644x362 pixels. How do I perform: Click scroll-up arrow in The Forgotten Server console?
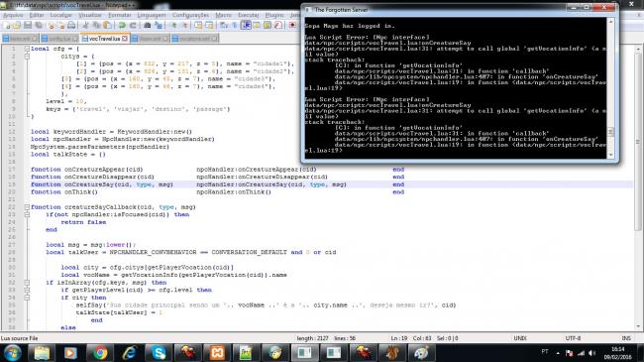tap(610, 21)
